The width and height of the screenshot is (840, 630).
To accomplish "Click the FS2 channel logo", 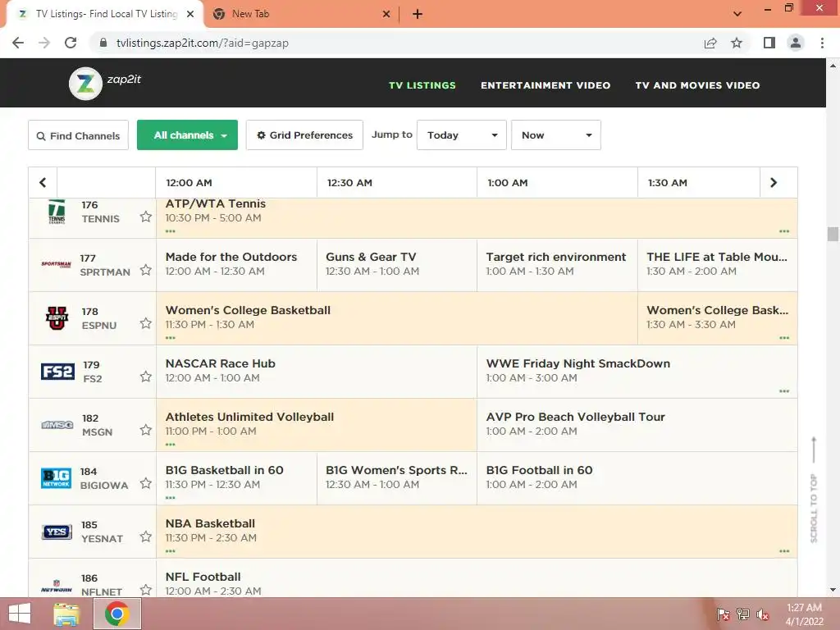I will point(57,372).
